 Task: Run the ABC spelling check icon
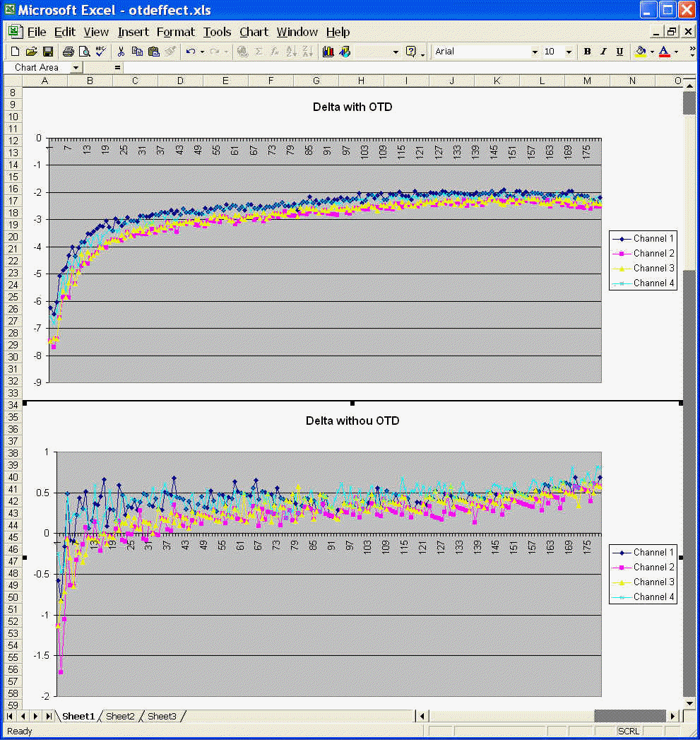pos(100,52)
